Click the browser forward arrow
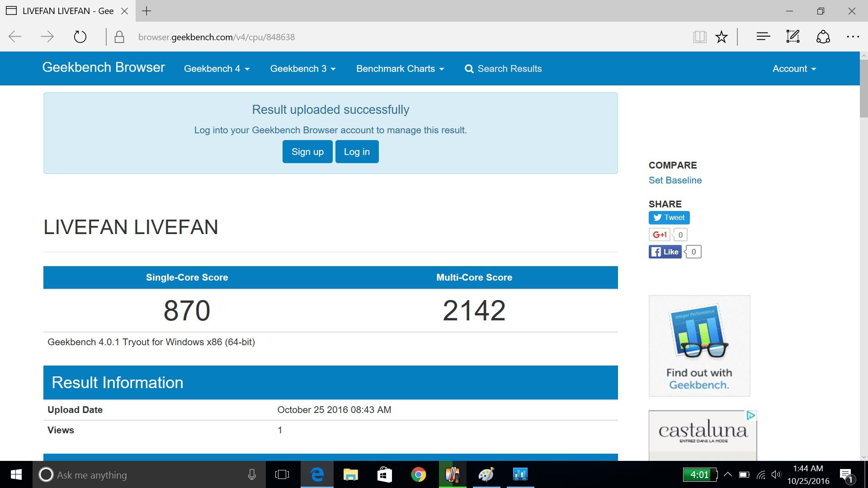The height and width of the screenshot is (488, 868). pyautogui.click(x=47, y=37)
